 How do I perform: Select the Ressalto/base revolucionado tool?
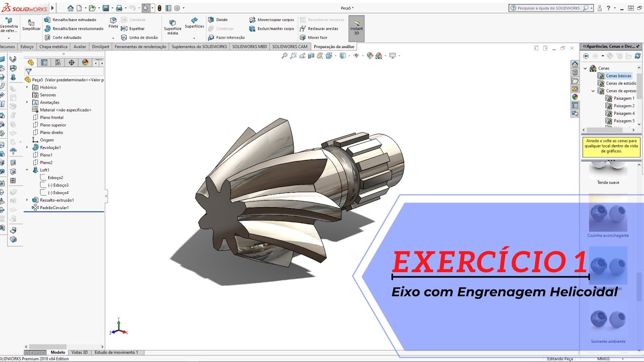[74, 29]
